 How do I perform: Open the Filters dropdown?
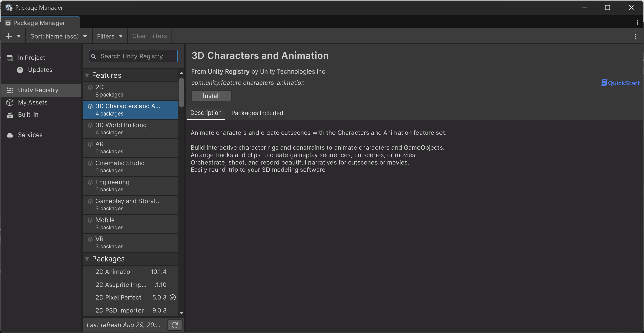[x=110, y=36]
